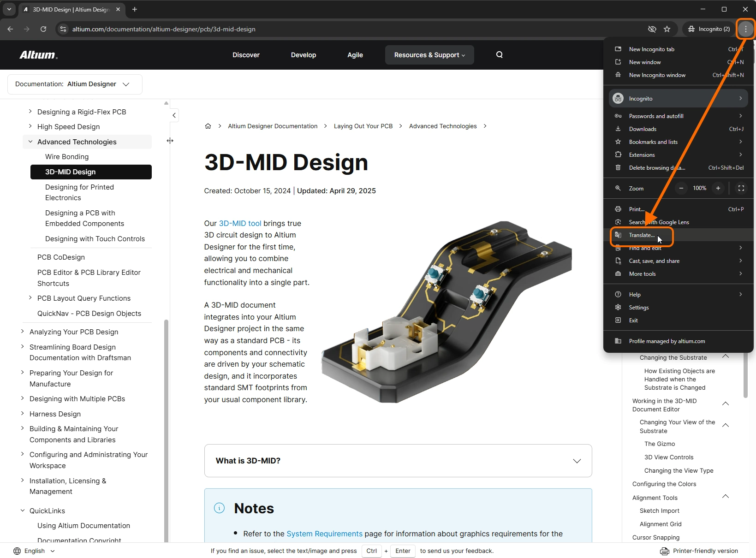This screenshot has height=558, width=756.
Task: Select New Incognito tab menu item
Action: [678, 49]
